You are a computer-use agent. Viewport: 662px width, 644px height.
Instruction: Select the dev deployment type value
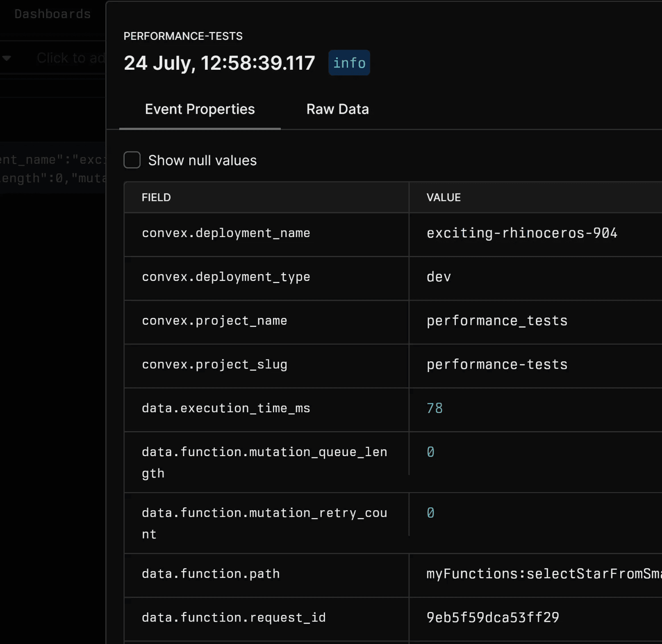(439, 277)
